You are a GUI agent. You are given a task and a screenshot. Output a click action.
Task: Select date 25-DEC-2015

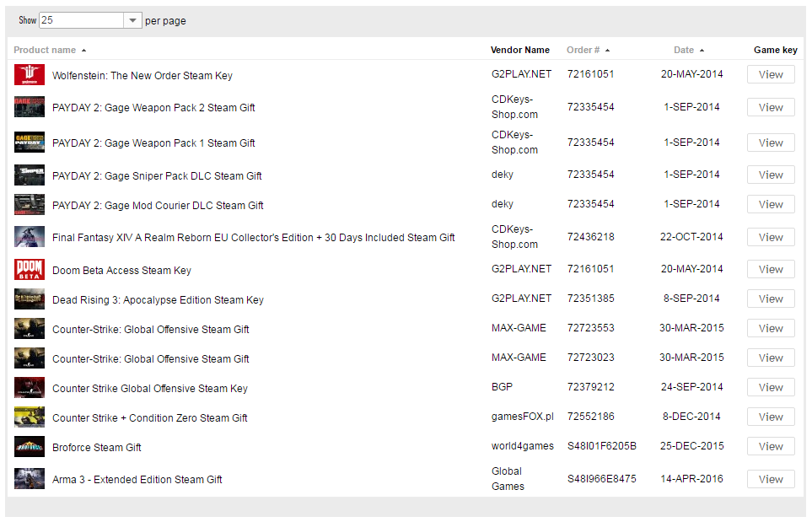692,446
